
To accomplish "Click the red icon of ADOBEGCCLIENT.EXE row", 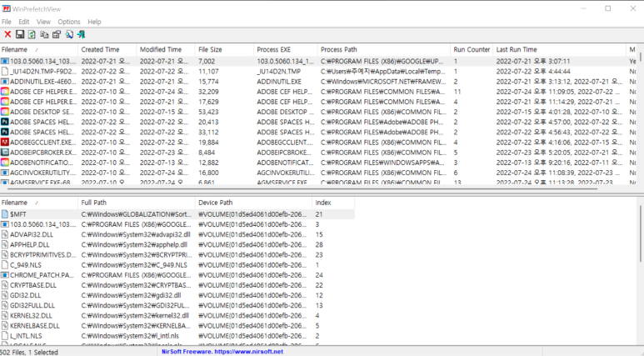I will [4, 143].
